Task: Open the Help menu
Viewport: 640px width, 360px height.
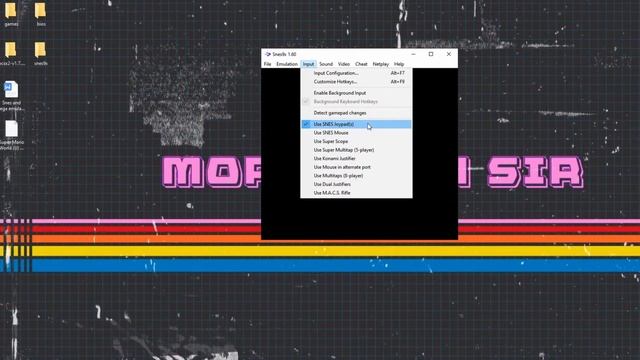Action: coord(399,64)
